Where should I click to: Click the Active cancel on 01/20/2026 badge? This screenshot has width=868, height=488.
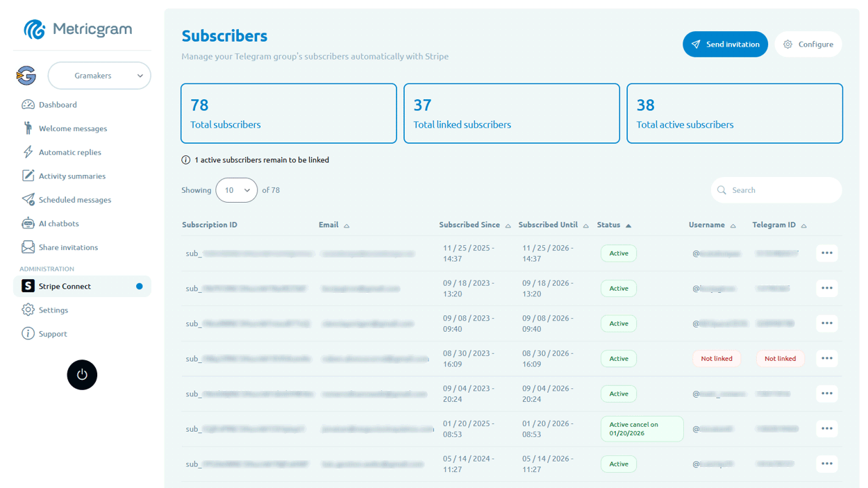click(x=642, y=429)
